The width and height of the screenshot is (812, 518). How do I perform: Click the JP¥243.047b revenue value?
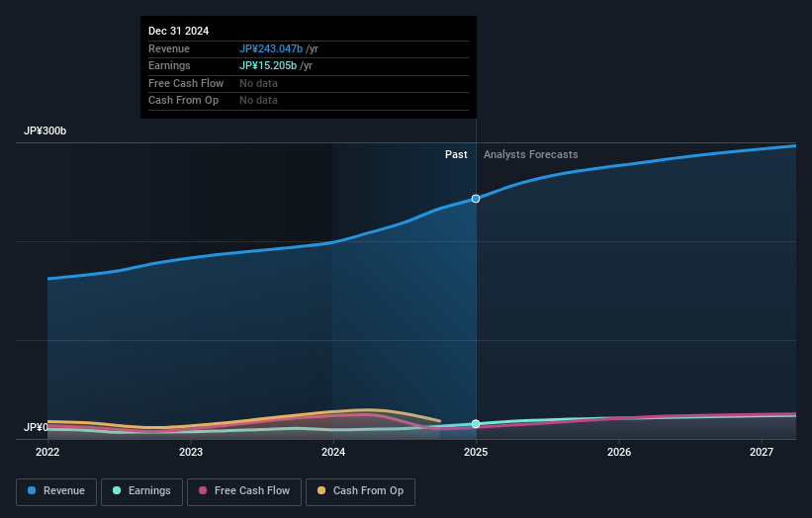pyautogui.click(x=271, y=48)
